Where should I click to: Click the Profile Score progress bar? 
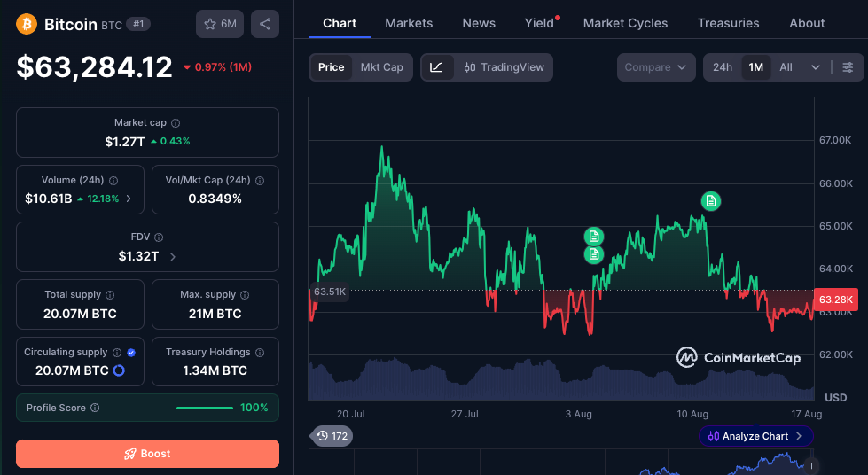(204, 408)
